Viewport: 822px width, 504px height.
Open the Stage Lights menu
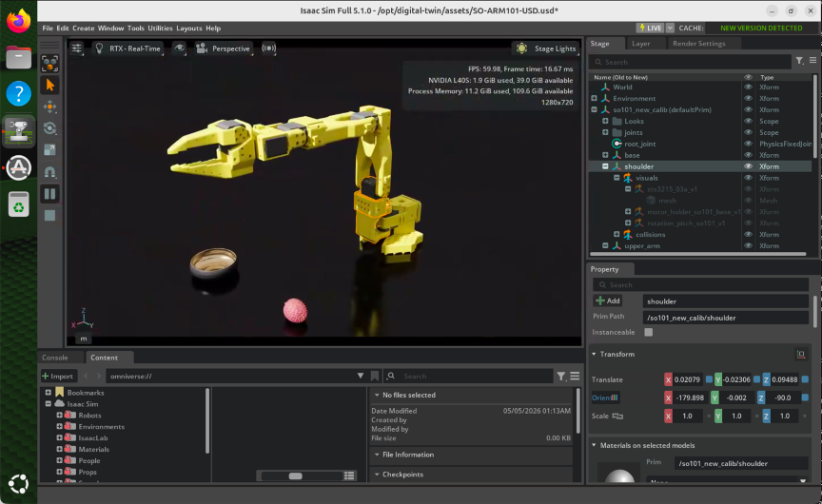click(546, 48)
